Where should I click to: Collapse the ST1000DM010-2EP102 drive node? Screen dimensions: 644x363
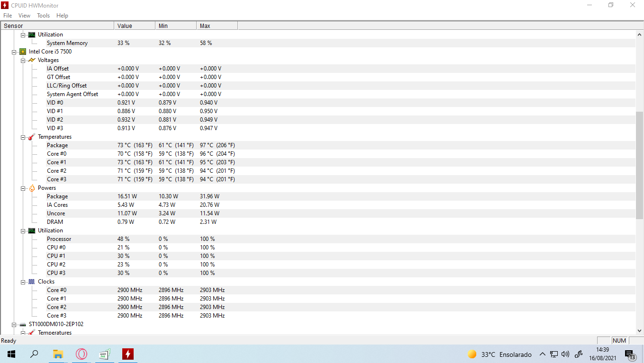(14, 324)
